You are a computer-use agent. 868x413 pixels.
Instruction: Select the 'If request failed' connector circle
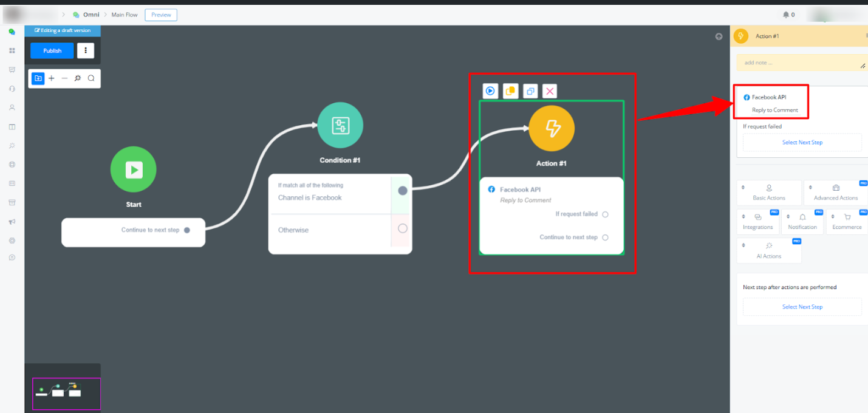point(605,214)
